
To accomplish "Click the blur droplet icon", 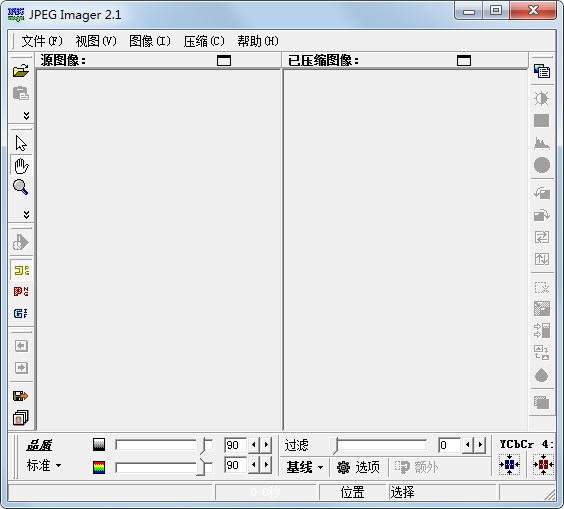I will pyautogui.click(x=542, y=375).
